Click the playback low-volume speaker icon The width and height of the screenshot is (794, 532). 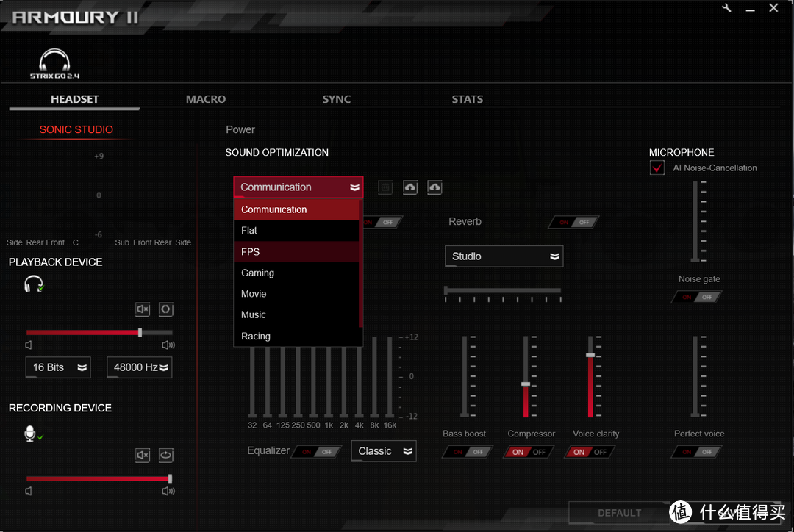click(x=29, y=345)
